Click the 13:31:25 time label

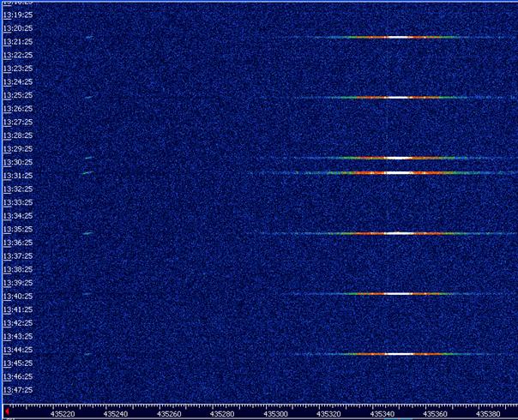(x=18, y=176)
